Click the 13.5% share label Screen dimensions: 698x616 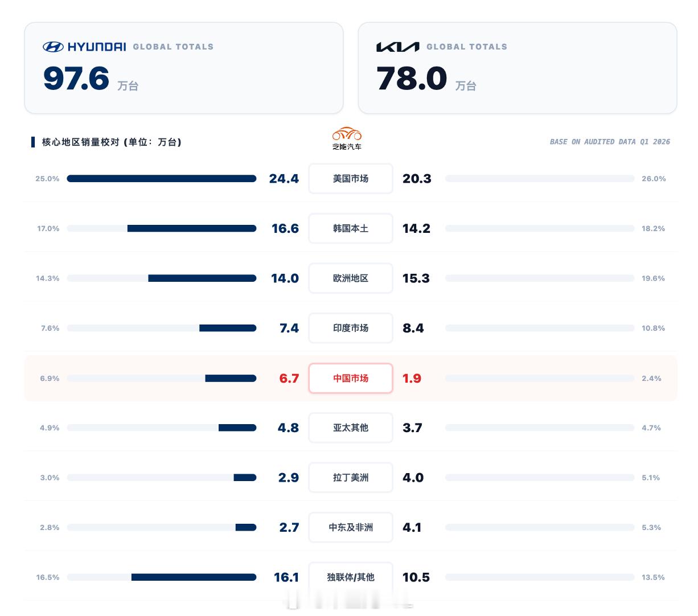pyautogui.click(x=653, y=577)
